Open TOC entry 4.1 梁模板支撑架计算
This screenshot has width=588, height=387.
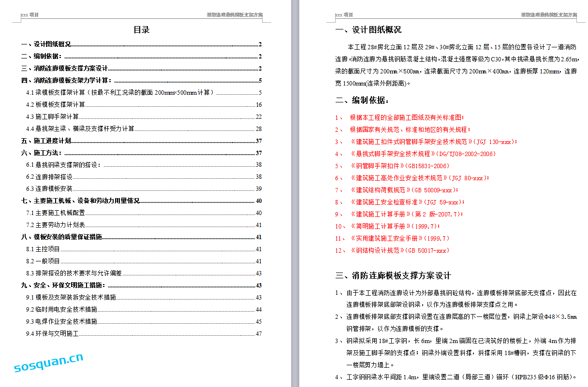(x=121, y=92)
